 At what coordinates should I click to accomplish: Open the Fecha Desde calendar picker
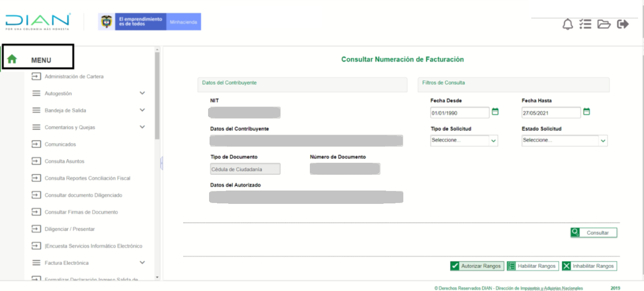point(495,112)
